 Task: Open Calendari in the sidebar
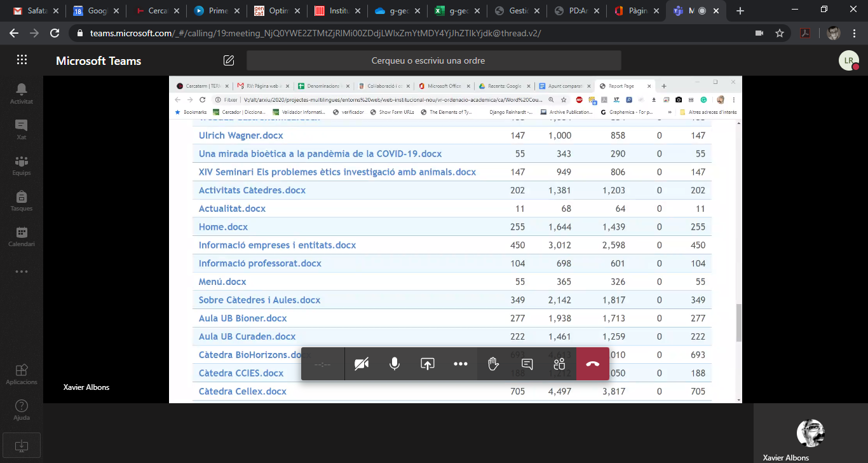coord(22,236)
